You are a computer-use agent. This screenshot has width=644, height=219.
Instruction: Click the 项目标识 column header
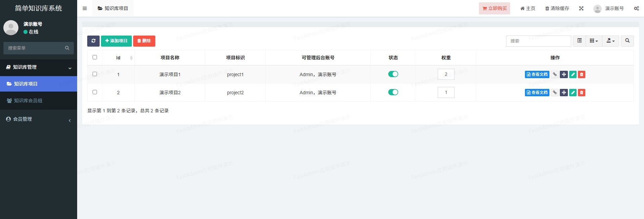(235, 58)
